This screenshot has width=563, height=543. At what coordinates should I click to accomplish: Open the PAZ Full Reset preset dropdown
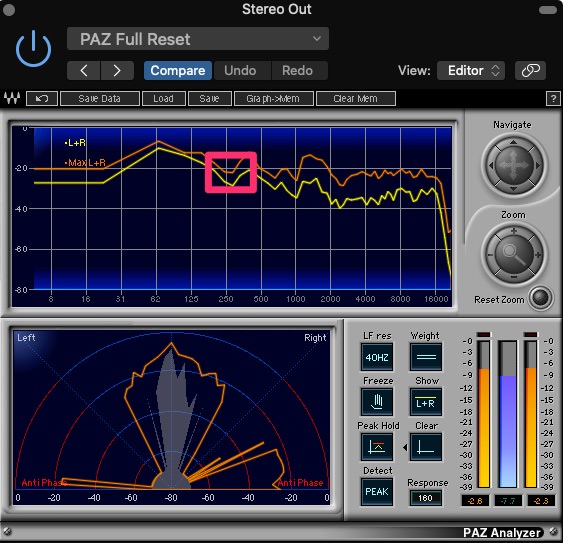[x=197, y=39]
